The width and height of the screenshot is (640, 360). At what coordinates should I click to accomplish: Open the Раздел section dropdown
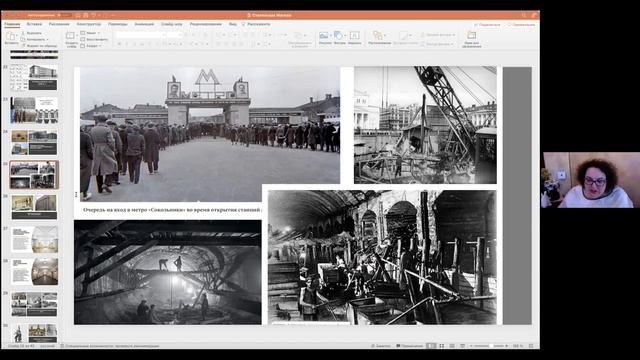pos(91,46)
